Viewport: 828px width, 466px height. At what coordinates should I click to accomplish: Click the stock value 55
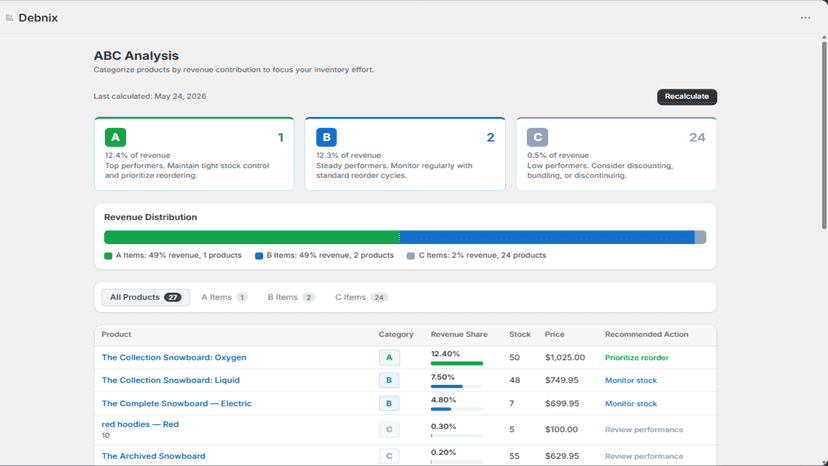pos(514,456)
